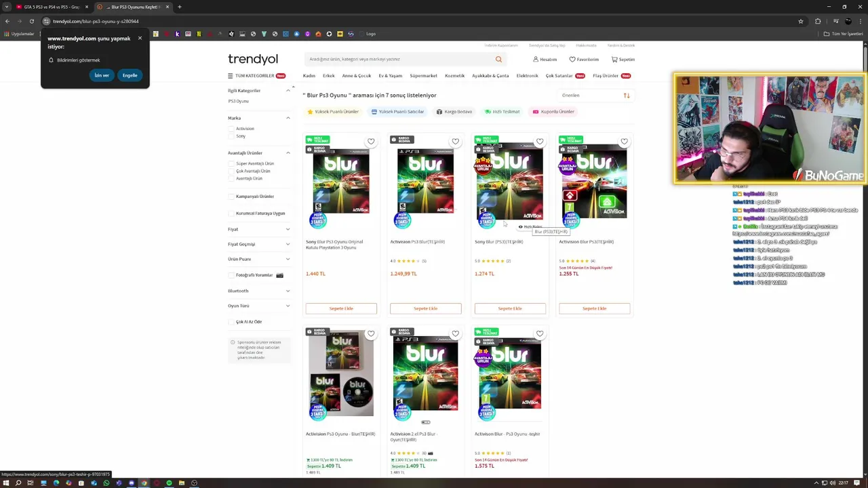The image size is (868, 488).
Task: Open Activision Ps3 Oyunu - Blur(TEŞHİR) thumbnail
Action: [x=341, y=374]
